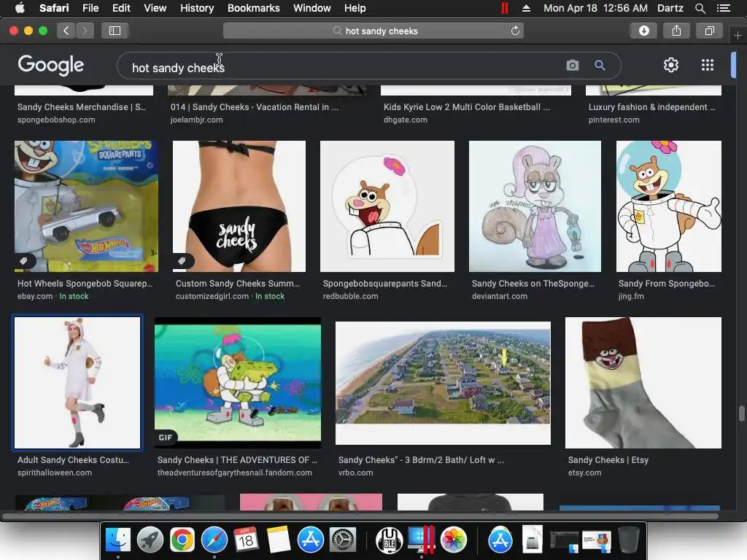The image size is (747, 560).
Task: Open aerial beach houses vrbo image
Action: pyautogui.click(x=443, y=383)
